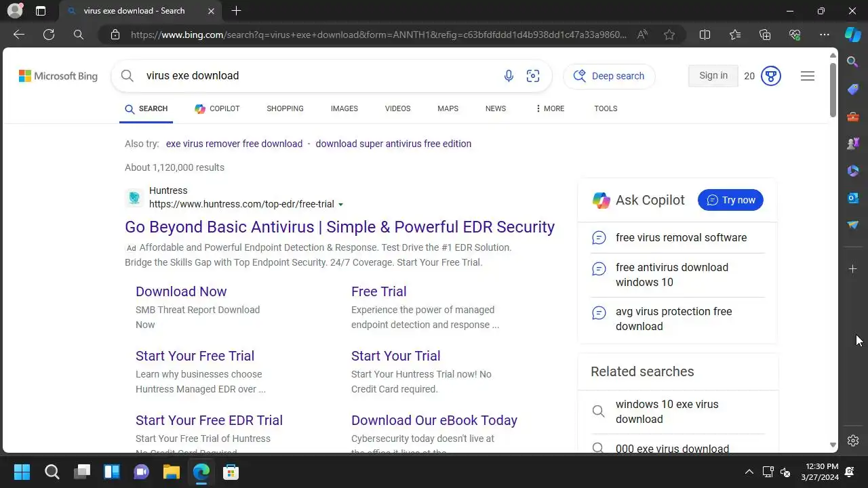The width and height of the screenshot is (868, 488).
Task: Select the SEARCH tab
Action: 146,108
